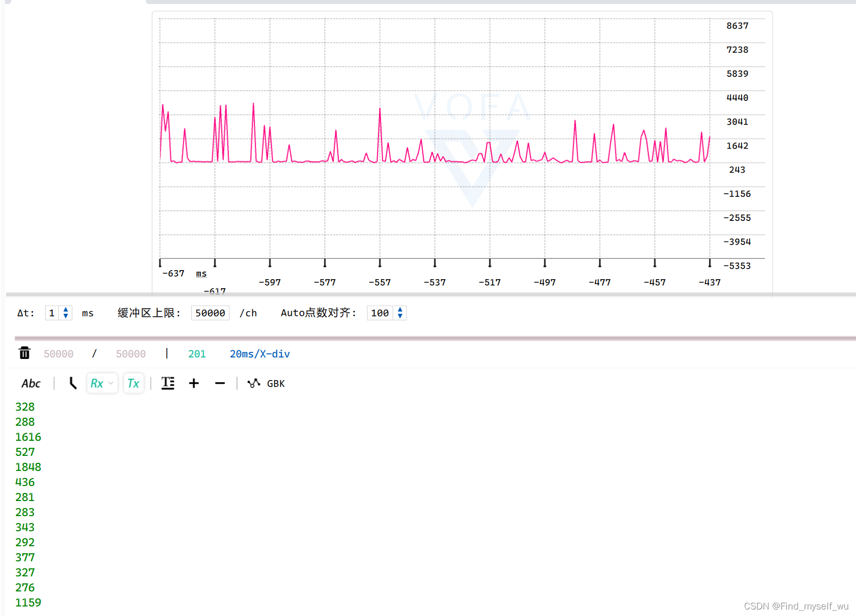856x616 pixels.
Task: Click the waveform node icon
Action: pos(254,384)
